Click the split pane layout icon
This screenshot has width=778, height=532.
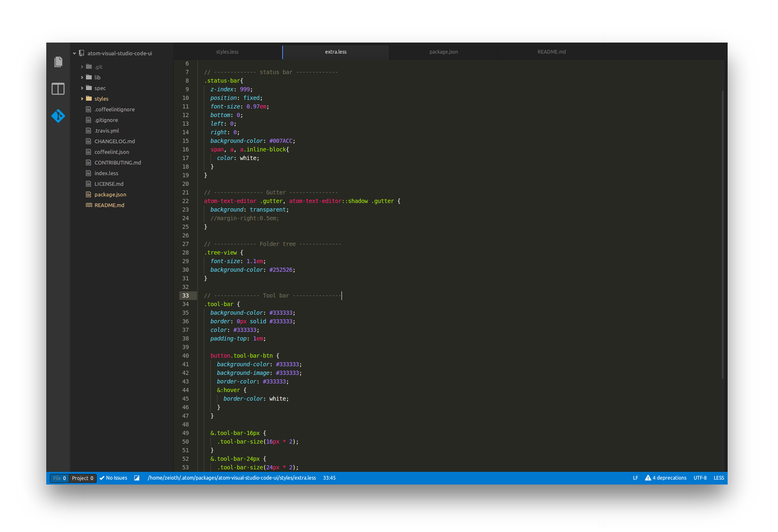pyautogui.click(x=58, y=89)
